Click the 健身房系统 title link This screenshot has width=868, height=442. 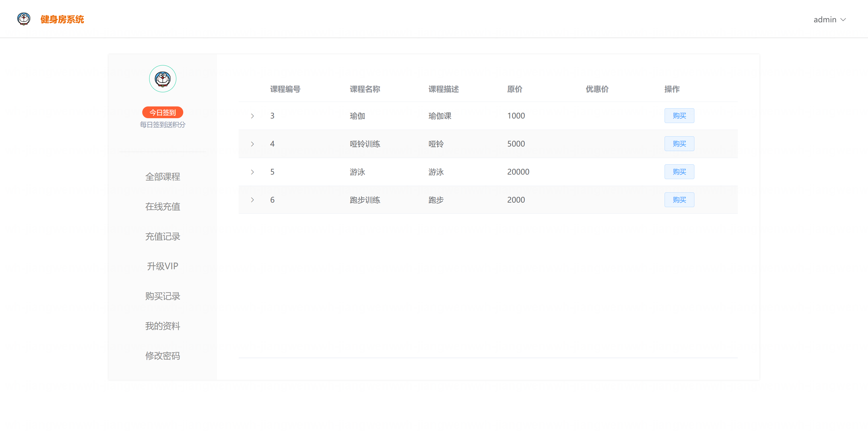[62, 19]
